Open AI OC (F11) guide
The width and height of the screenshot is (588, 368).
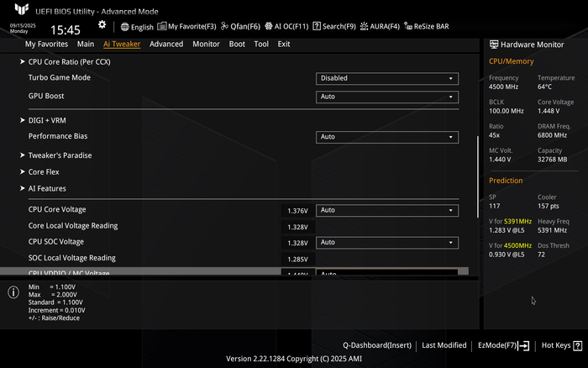pos(291,27)
